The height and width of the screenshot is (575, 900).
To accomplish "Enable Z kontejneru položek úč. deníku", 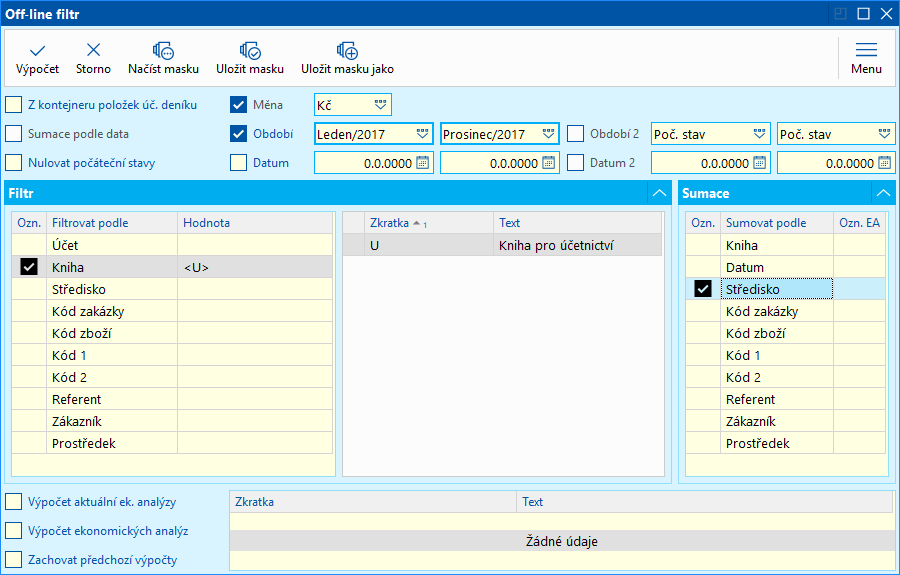I will 14,105.
